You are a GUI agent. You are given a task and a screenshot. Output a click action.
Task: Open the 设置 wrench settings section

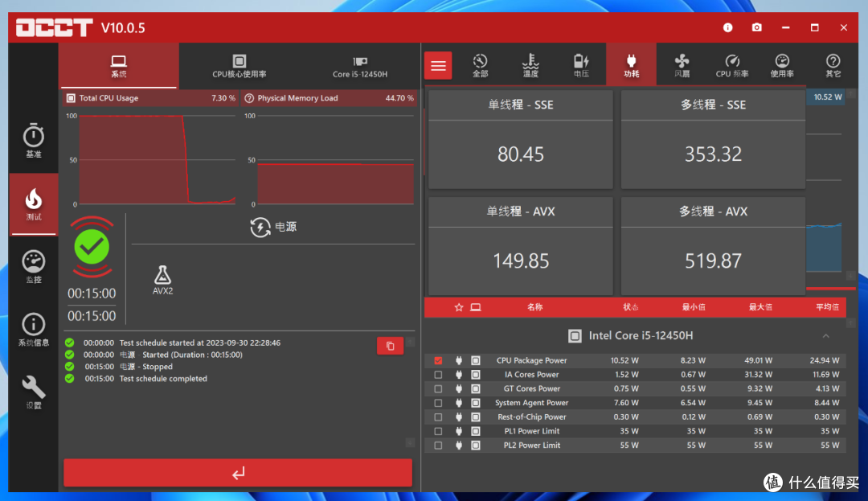point(33,392)
